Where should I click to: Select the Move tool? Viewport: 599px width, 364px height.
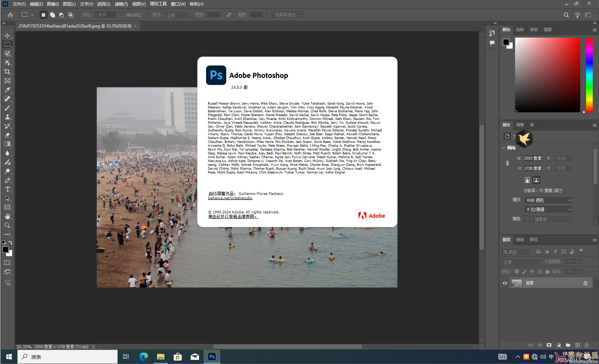[x=7, y=35]
